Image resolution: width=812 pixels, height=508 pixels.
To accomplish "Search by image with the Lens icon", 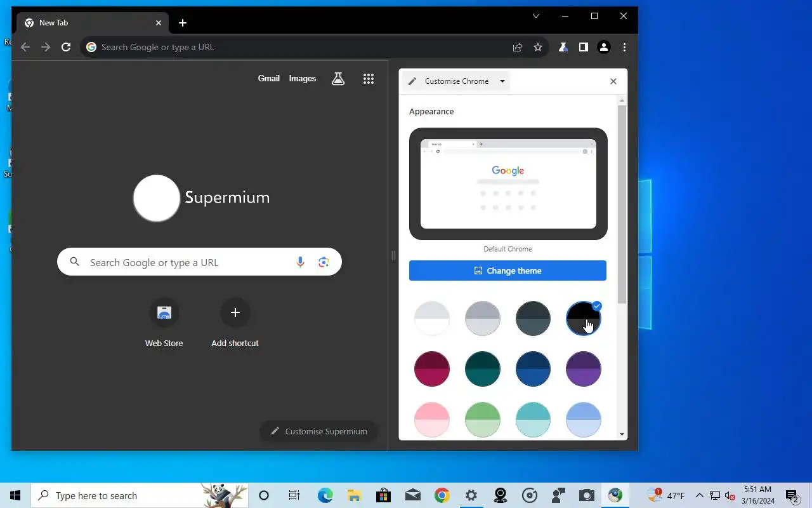I will pos(324,262).
